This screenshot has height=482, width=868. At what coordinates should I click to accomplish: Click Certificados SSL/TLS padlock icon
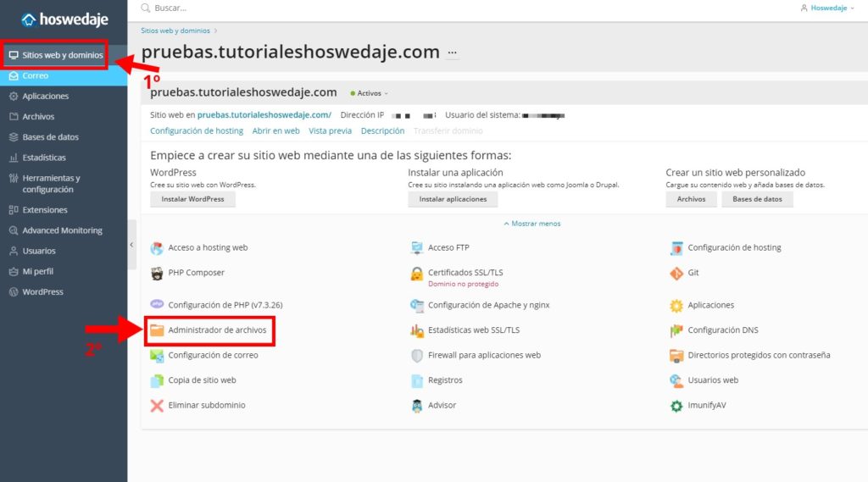417,273
